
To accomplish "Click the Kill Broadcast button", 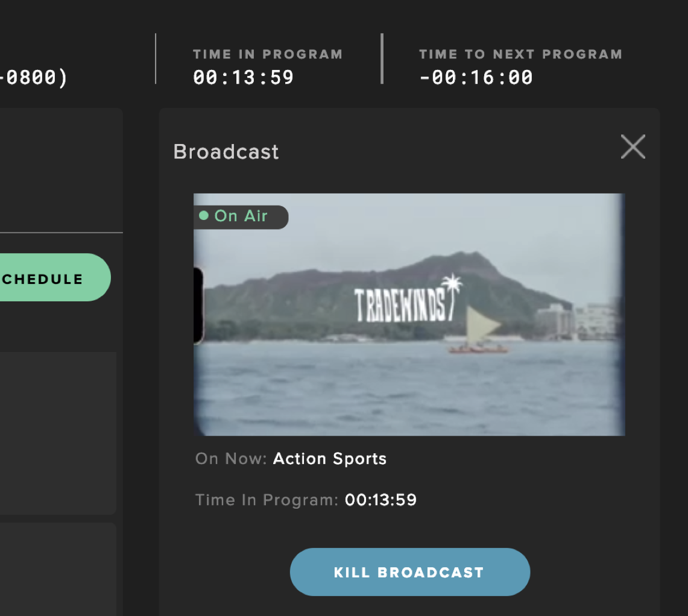I will point(410,571).
